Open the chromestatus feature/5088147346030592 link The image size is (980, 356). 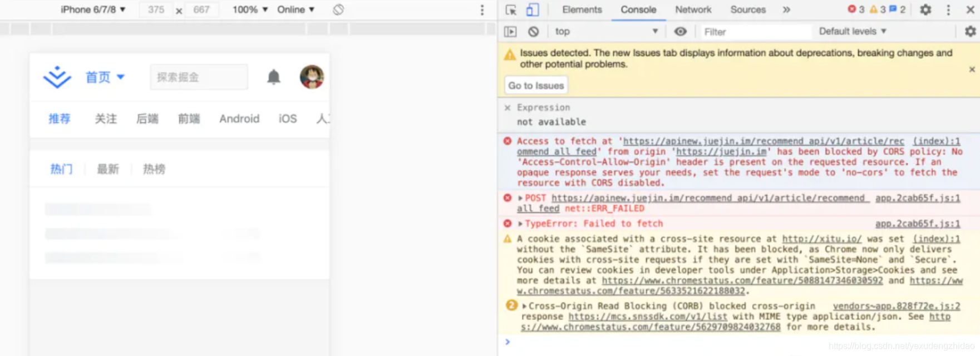pos(742,281)
